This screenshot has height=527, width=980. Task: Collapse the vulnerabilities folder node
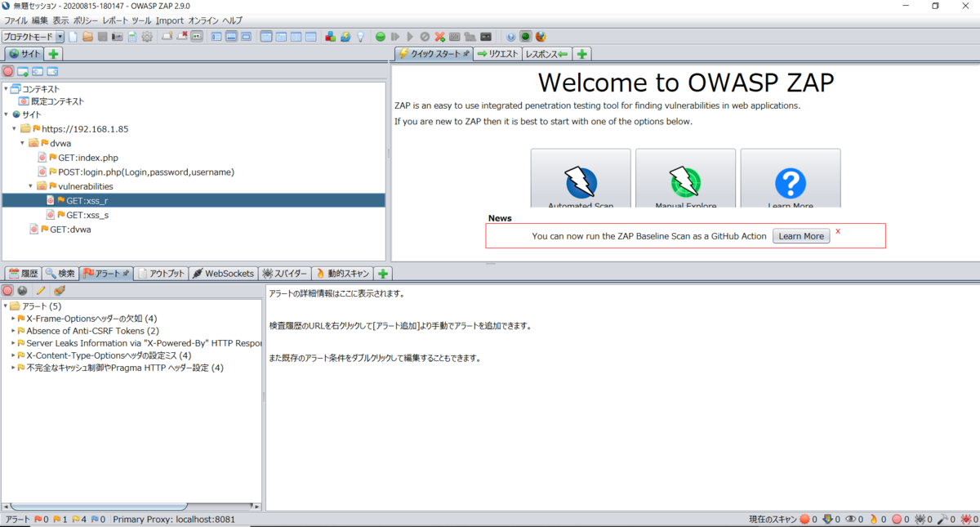click(31, 185)
